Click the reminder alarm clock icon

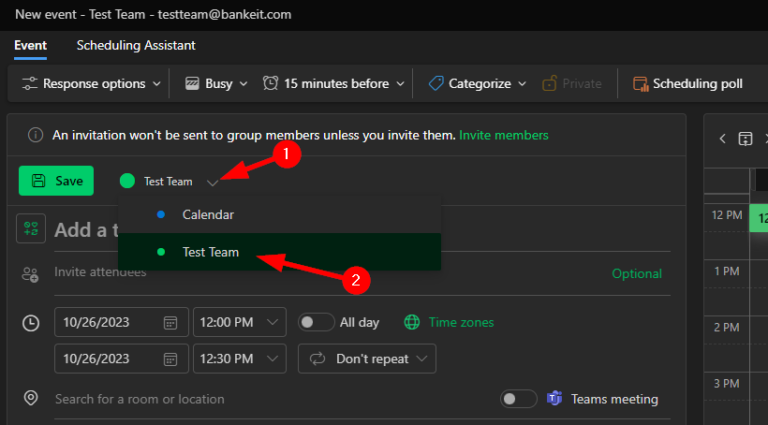pos(270,84)
